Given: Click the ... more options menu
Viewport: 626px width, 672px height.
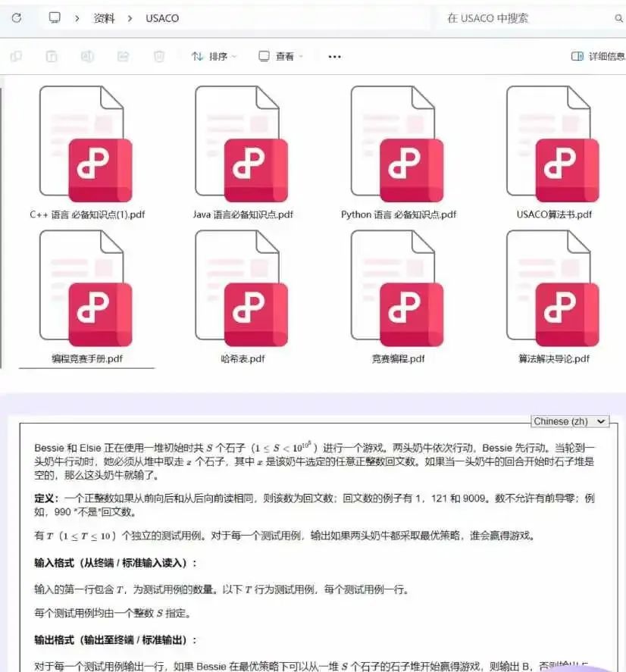Looking at the screenshot, I should pos(333,56).
